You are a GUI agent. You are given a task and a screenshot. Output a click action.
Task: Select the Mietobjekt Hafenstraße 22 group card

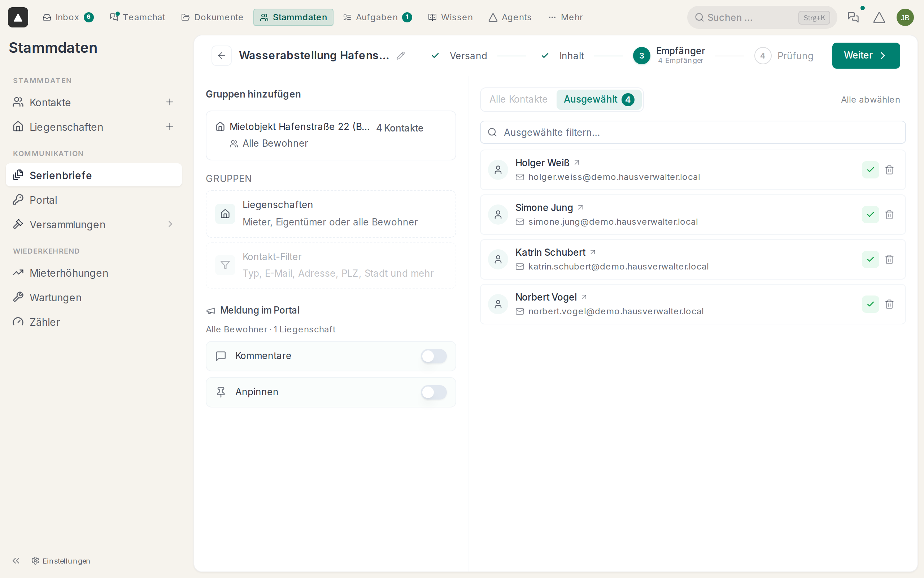tap(331, 135)
